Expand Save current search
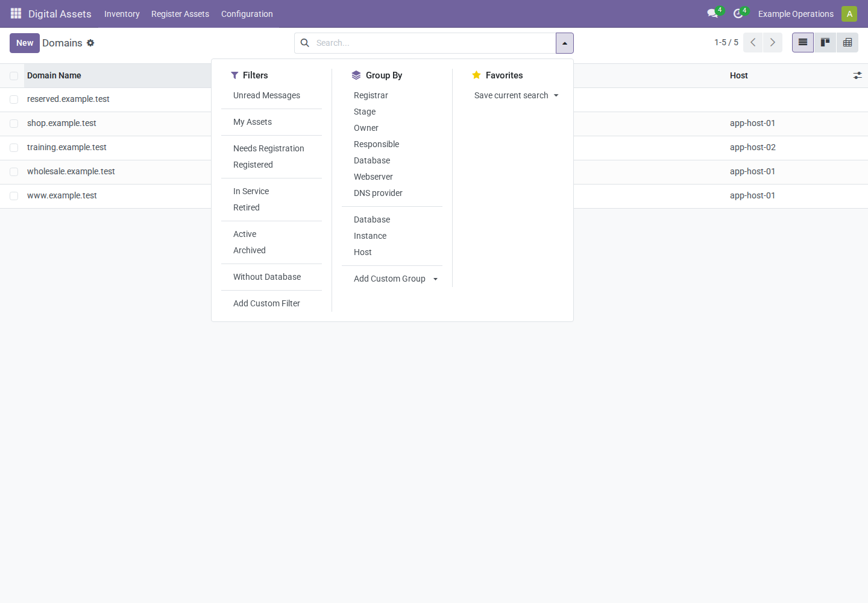Screen dimensions: 868x603 [517, 95]
